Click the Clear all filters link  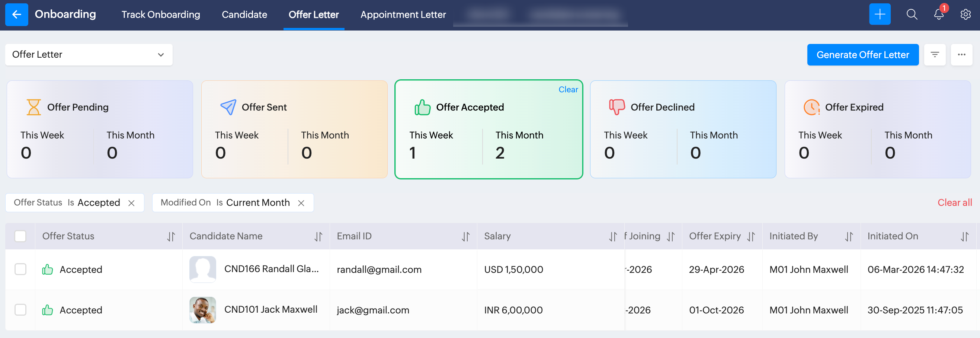954,203
